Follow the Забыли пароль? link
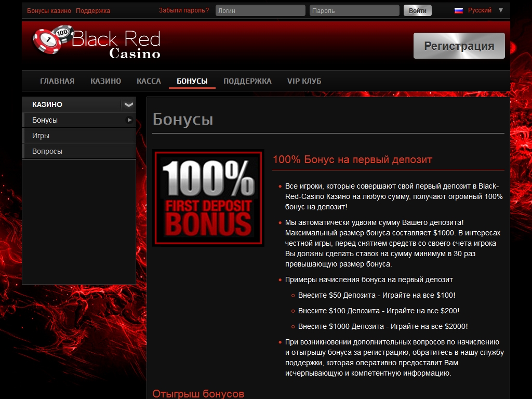 tap(184, 10)
